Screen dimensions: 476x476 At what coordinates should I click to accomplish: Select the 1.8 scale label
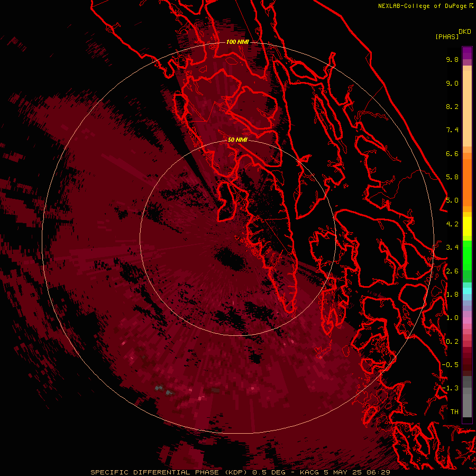(x=452, y=295)
